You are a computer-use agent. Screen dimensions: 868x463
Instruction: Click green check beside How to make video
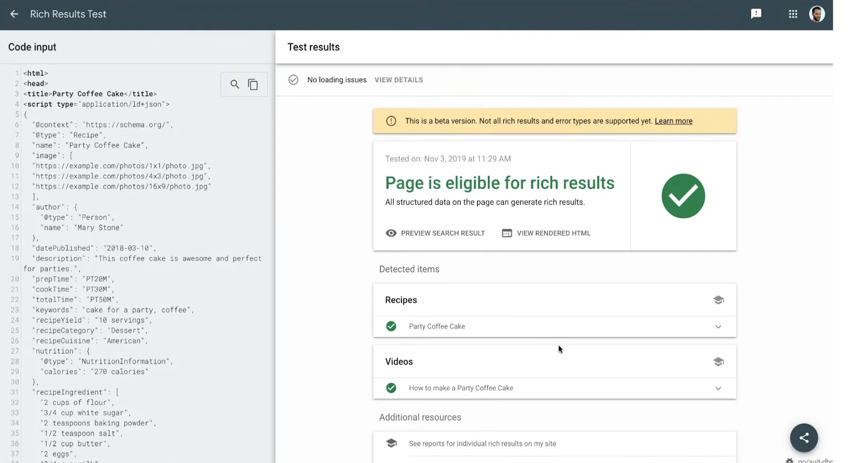point(391,388)
